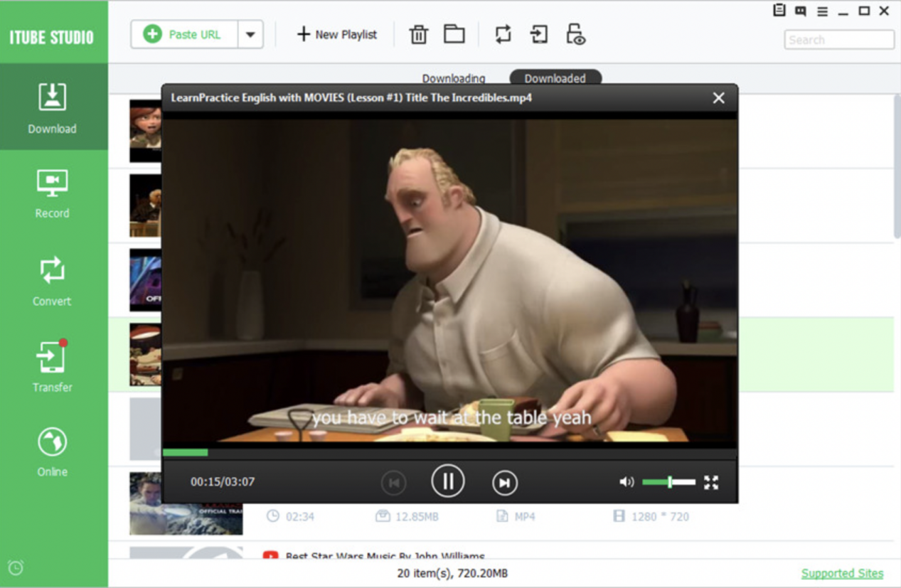Open the Convert section in sidebar
Image resolution: width=901 pixels, height=588 pixels.
click(53, 281)
